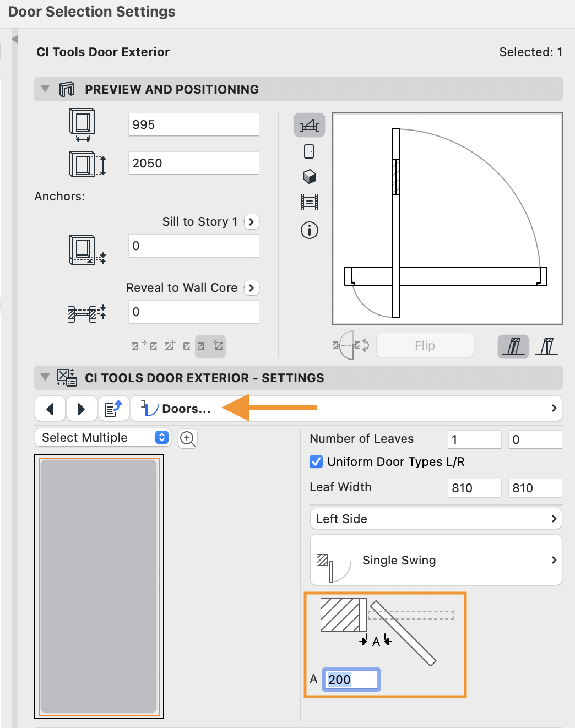The height and width of the screenshot is (728, 575).
Task: Click the Anchors: label
Action: (x=59, y=197)
